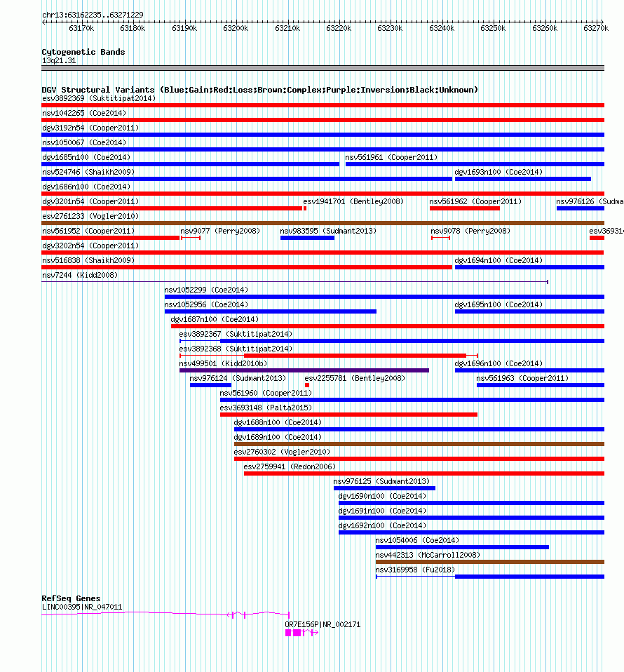Select dgv1688n100 (Coe2014) label
The width and height of the screenshot is (624, 672).
point(278,422)
